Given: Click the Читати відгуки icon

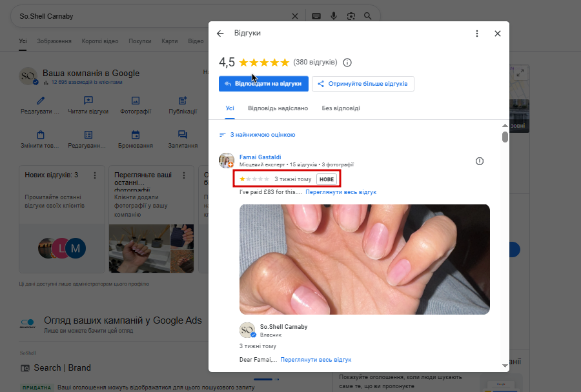Looking at the screenshot, I should click(x=88, y=101).
